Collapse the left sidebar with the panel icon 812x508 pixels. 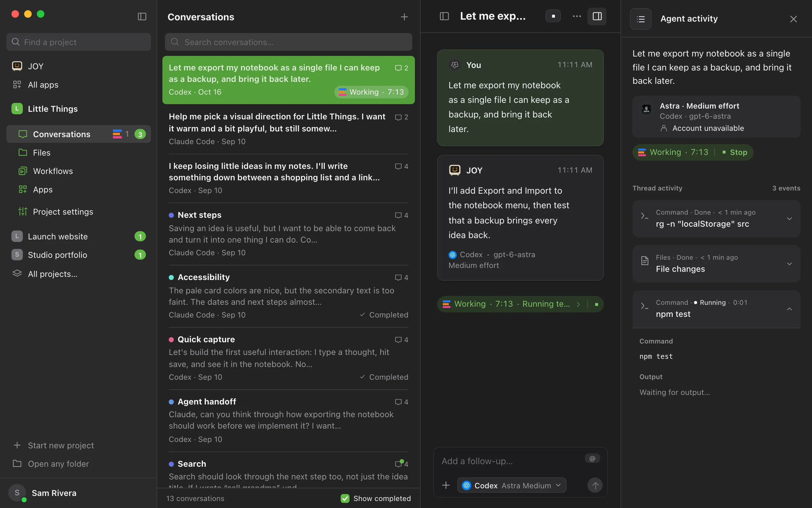coord(142,17)
